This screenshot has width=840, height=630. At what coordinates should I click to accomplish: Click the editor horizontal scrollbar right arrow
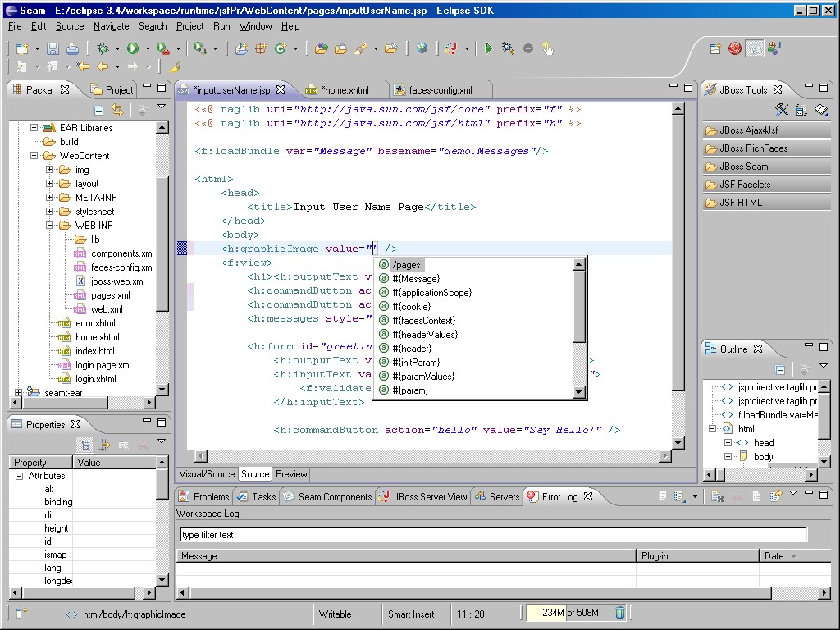(x=664, y=456)
